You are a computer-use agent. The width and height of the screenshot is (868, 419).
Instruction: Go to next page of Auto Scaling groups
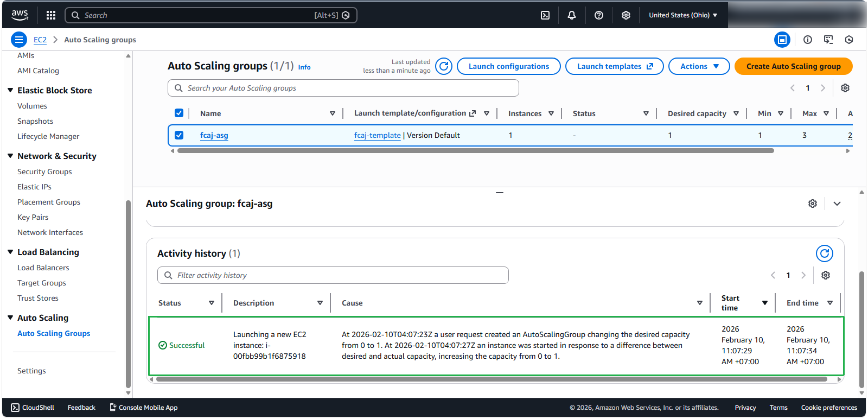(x=823, y=88)
